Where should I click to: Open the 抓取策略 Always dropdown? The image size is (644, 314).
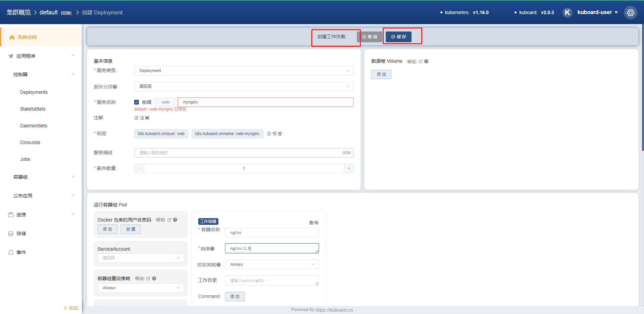click(272, 264)
